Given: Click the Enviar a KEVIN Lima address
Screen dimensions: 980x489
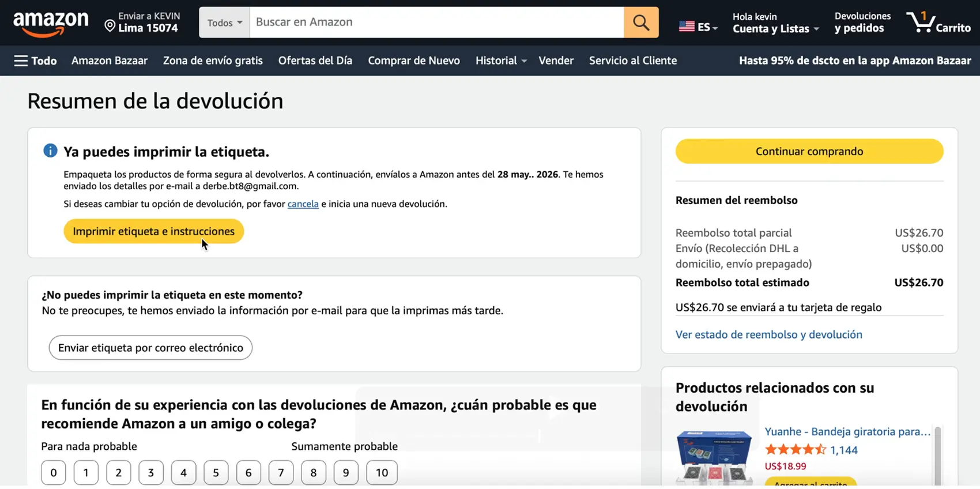Looking at the screenshot, I should coord(142,22).
